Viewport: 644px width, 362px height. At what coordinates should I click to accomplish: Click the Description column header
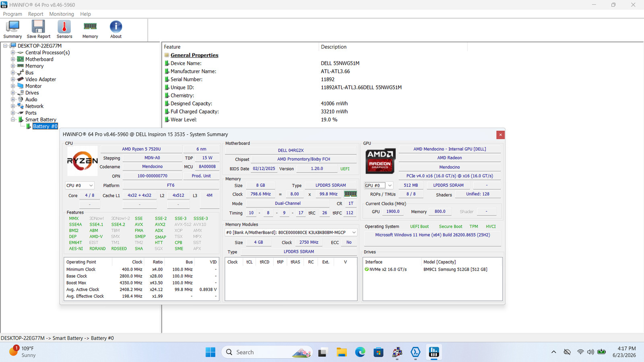pos(393,47)
